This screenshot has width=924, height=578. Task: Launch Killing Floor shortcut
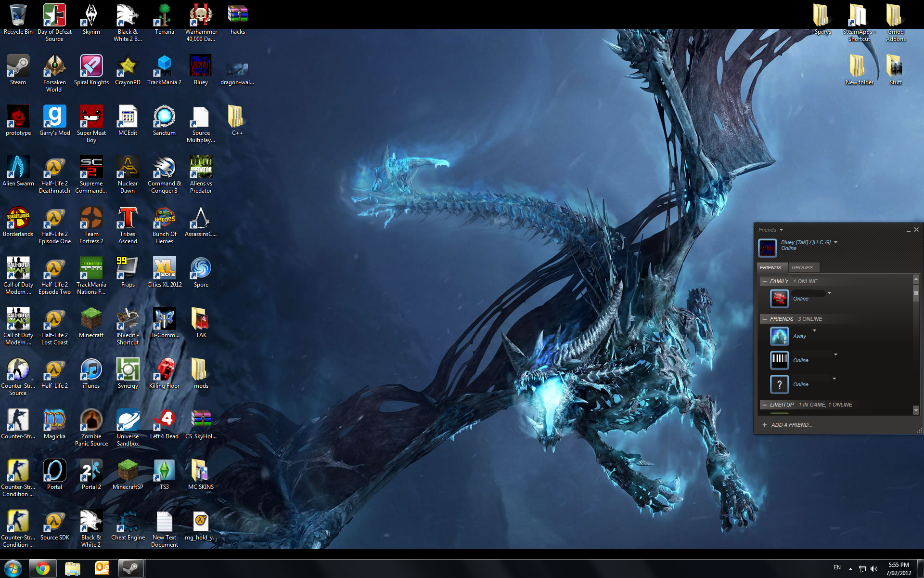coord(164,373)
